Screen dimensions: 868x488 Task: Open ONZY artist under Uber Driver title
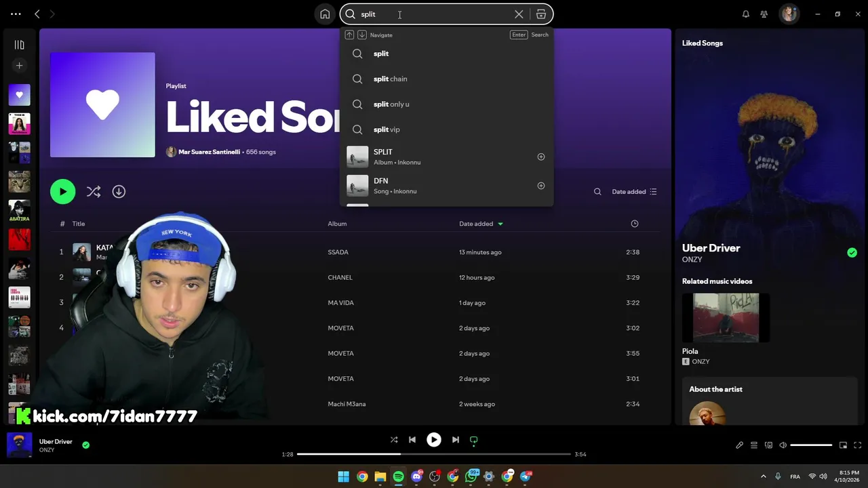point(692,260)
